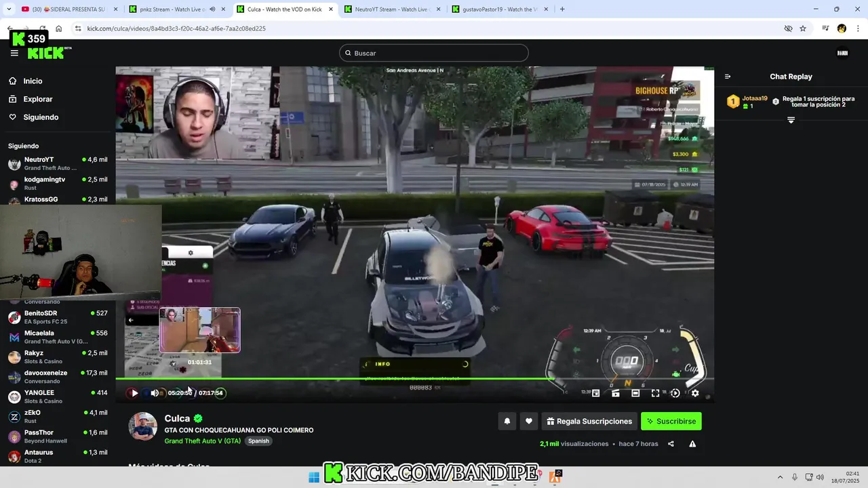Open KratossGG followed channel
The width and height of the screenshot is (868, 488).
click(58, 200)
